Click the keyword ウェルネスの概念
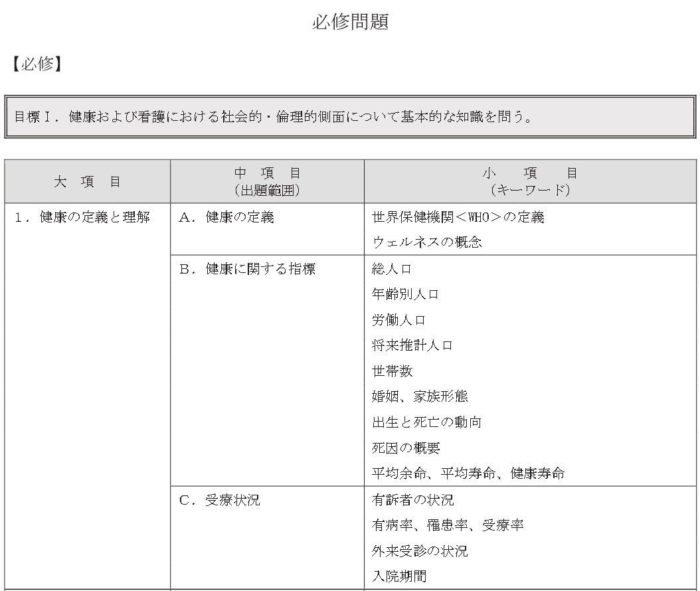This screenshot has height=591, width=700. click(427, 242)
